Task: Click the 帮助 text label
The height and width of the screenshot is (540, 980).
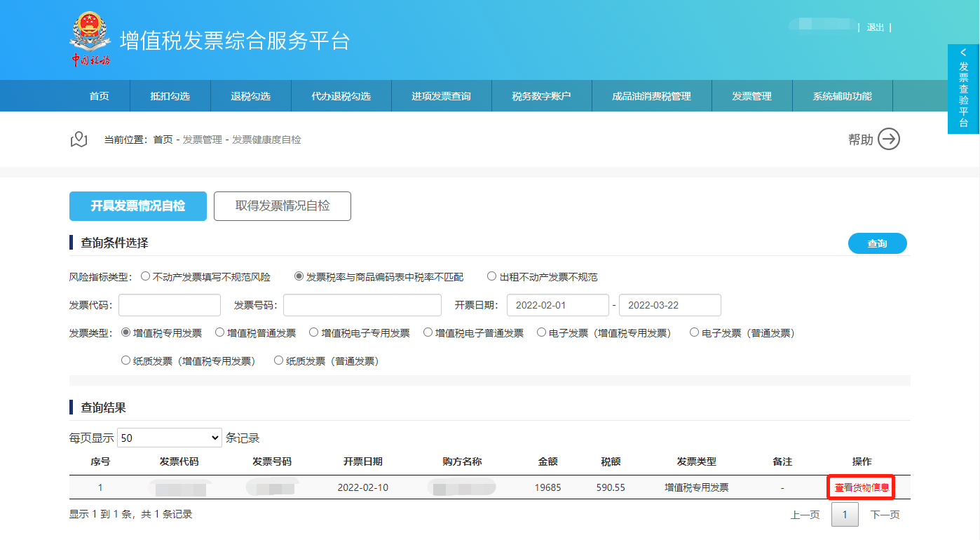Action: (861, 140)
